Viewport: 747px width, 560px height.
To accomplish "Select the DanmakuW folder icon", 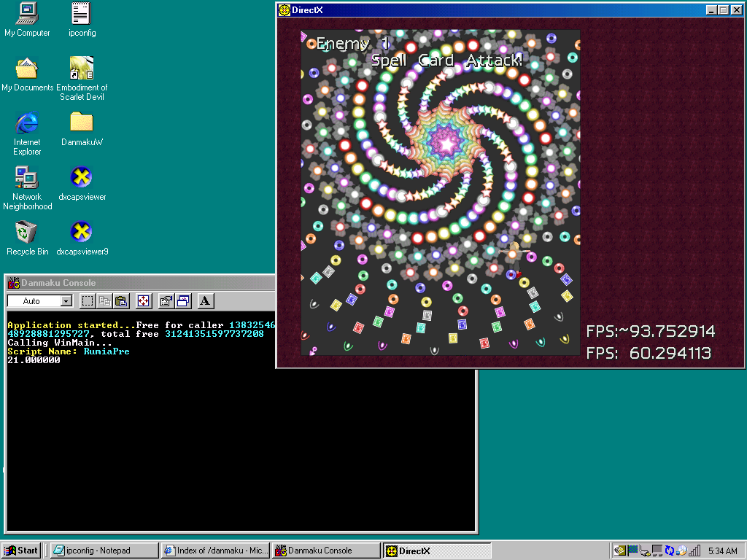I will 82,129.
